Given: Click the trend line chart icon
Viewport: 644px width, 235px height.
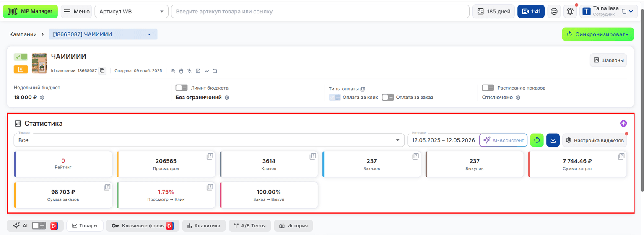Looking at the screenshot, I should [x=206, y=71].
